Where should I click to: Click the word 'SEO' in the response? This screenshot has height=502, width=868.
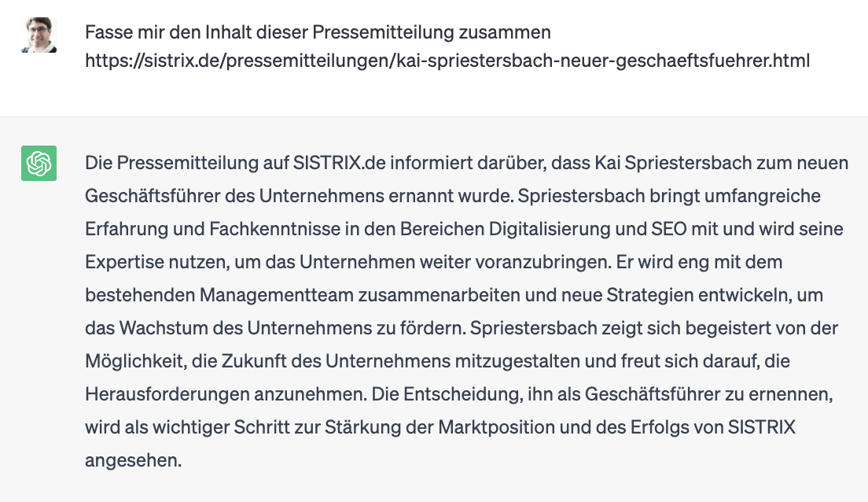(x=669, y=229)
